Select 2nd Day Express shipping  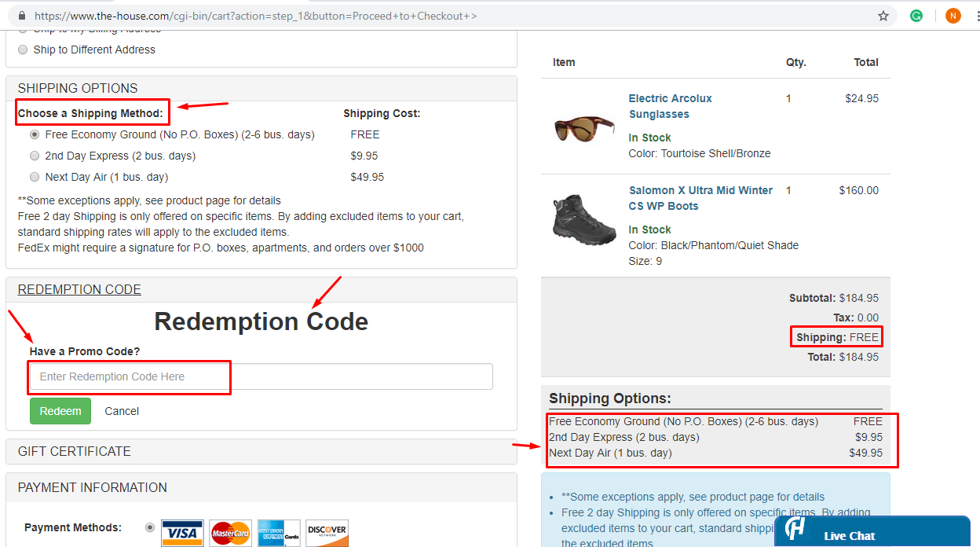(35, 156)
